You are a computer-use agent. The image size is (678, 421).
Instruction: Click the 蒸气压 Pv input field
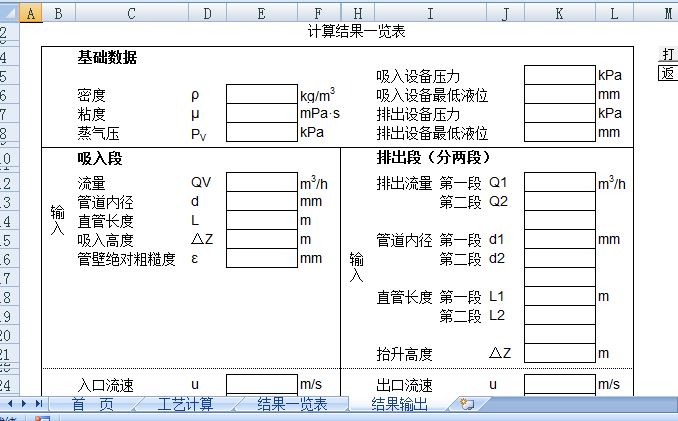point(262,132)
